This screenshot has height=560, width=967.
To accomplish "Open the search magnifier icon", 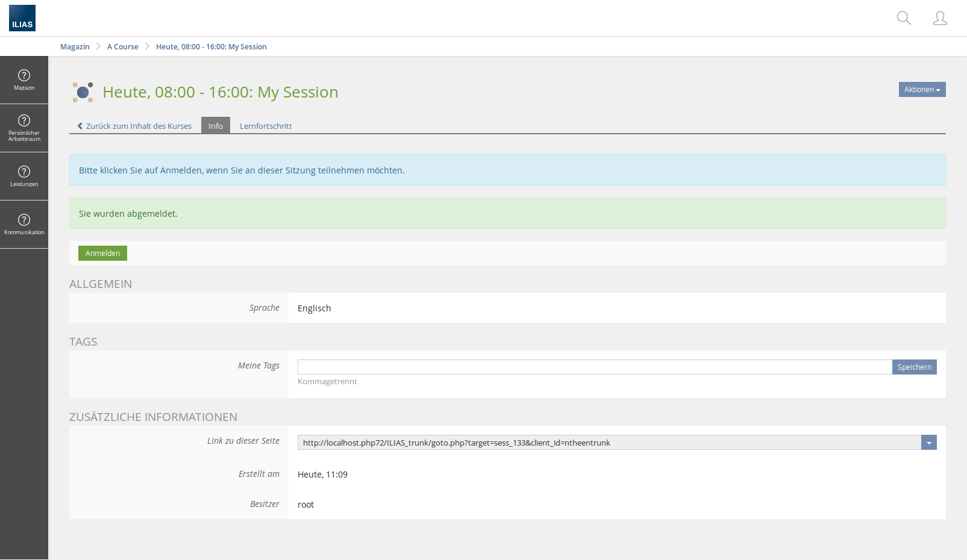I will [904, 18].
